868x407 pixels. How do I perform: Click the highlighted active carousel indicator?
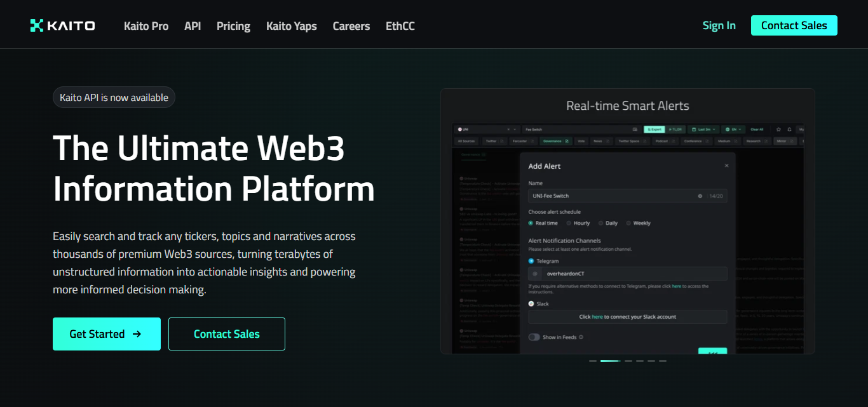(611, 361)
